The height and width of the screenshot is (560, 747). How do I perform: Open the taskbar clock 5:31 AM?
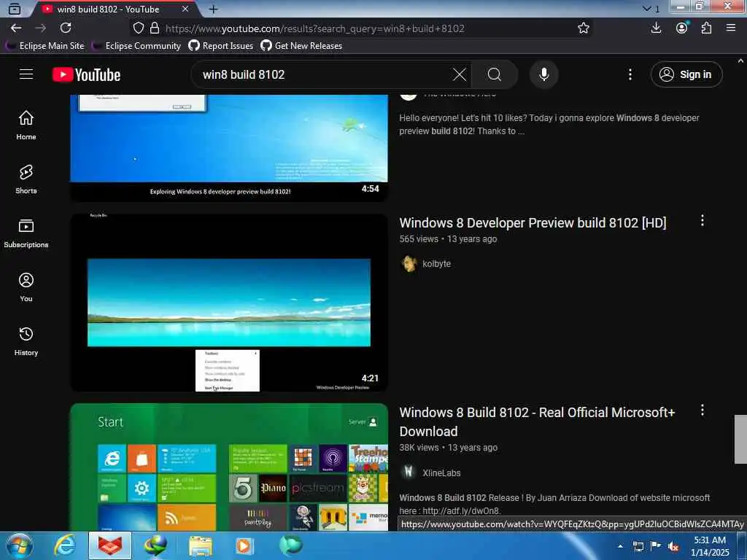[x=710, y=546]
